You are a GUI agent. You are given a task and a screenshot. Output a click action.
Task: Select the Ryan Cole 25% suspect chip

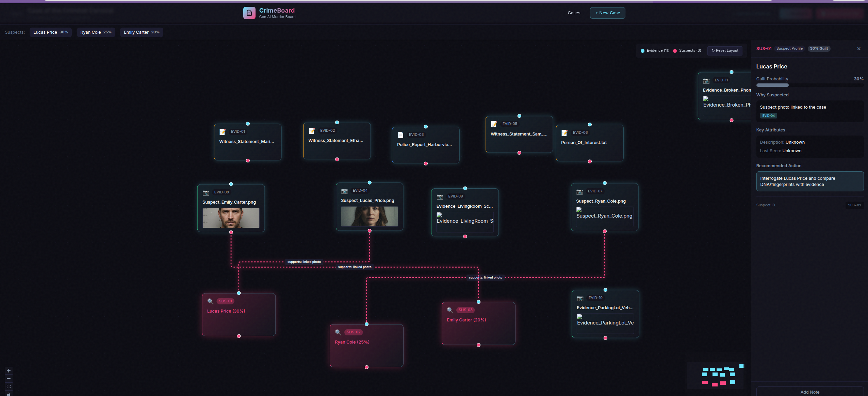[96, 32]
